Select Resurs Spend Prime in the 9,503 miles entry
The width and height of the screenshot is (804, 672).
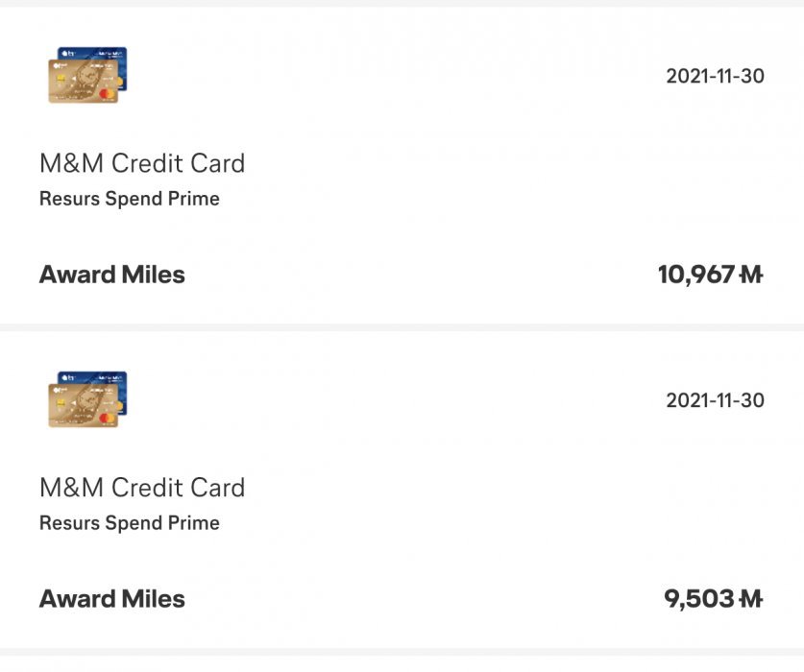(130, 523)
